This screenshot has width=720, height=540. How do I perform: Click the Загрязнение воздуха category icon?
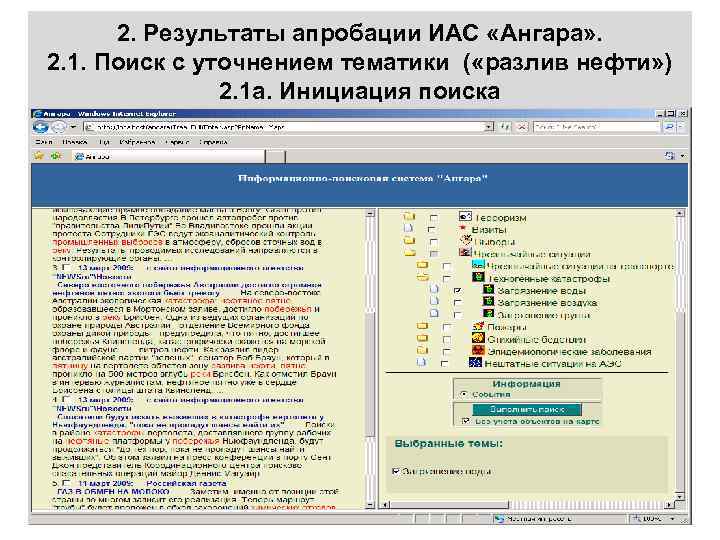click(x=488, y=301)
